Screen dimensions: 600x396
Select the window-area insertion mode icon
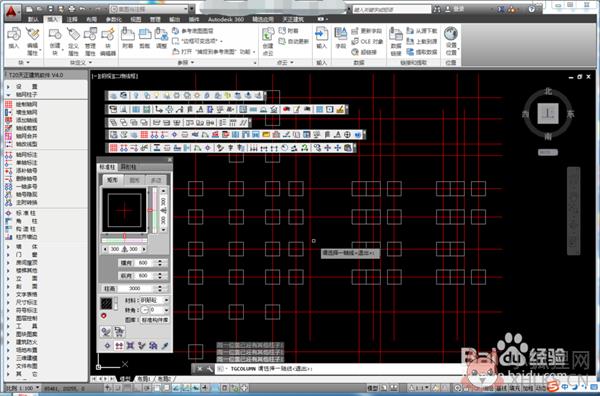tap(130, 345)
